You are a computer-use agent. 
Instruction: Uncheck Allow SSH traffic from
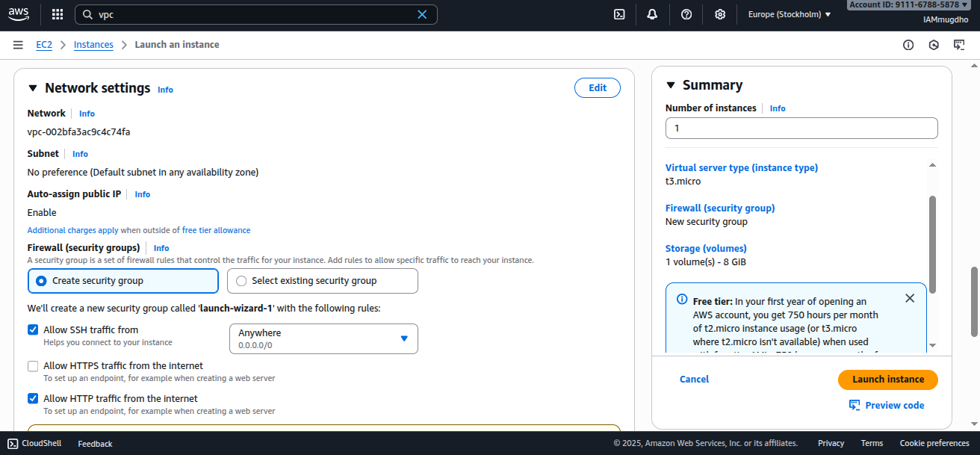pos(32,329)
